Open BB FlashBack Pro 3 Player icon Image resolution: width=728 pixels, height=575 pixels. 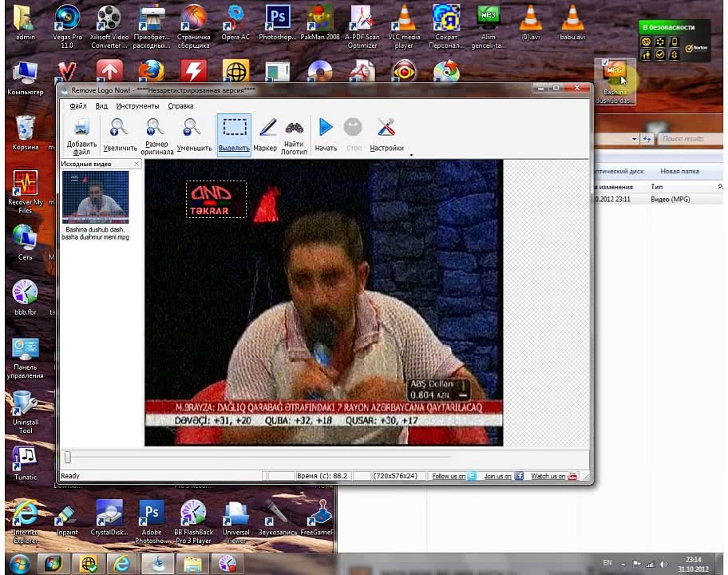point(194,521)
